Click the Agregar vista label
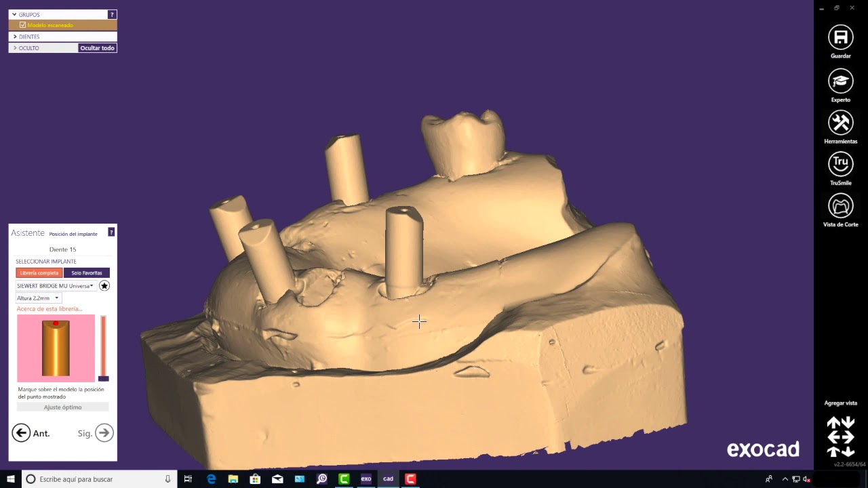868x488 pixels. 840,403
